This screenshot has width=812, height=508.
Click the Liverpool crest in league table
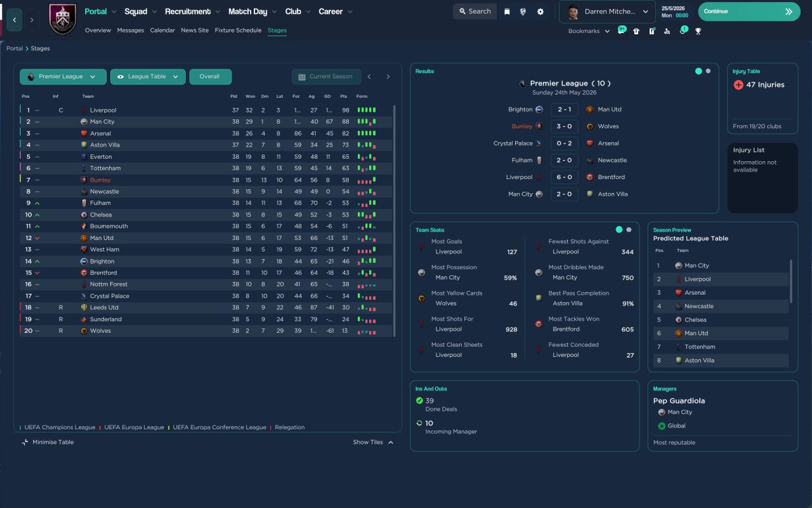click(84, 110)
